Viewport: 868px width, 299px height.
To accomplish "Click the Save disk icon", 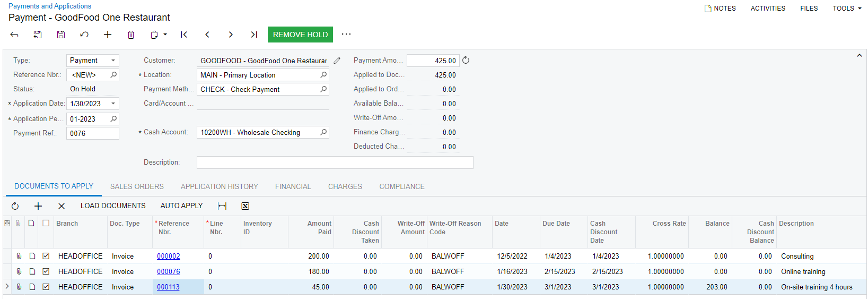I will tap(61, 35).
